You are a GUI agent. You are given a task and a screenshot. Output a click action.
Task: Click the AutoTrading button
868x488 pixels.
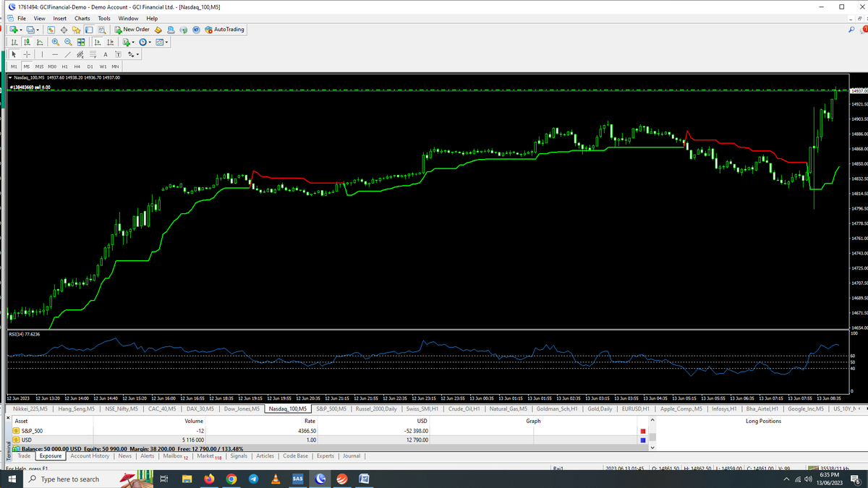coord(225,30)
